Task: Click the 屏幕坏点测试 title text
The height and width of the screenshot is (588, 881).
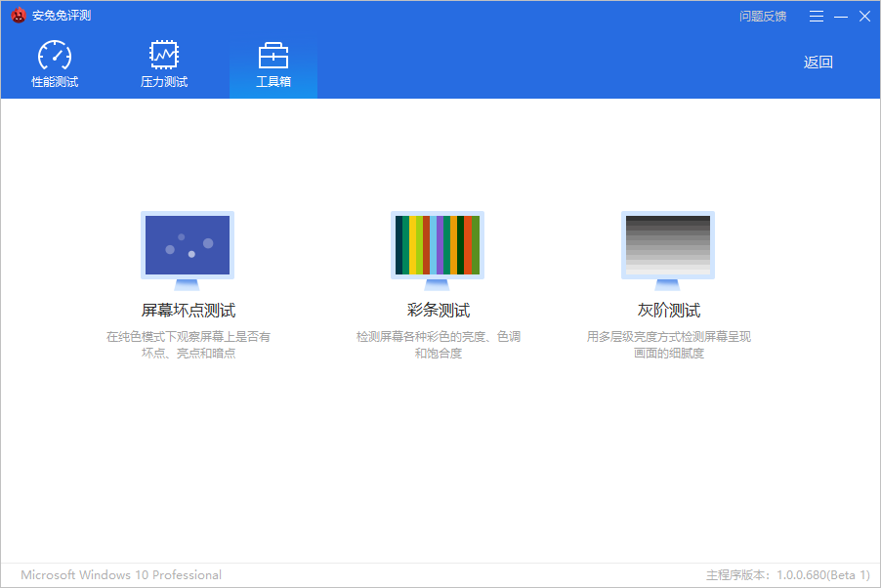Action: pyautogui.click(x=189, y=311)
